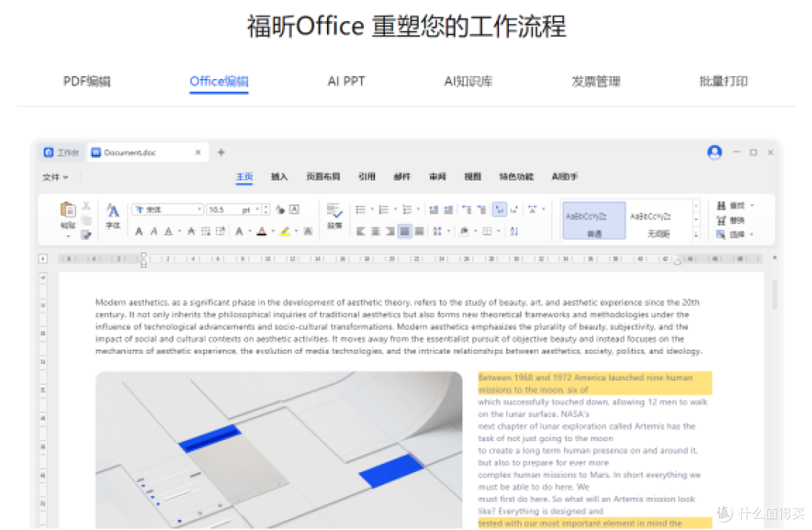Open the PDF编辑 feature tab

coord(86,81)
